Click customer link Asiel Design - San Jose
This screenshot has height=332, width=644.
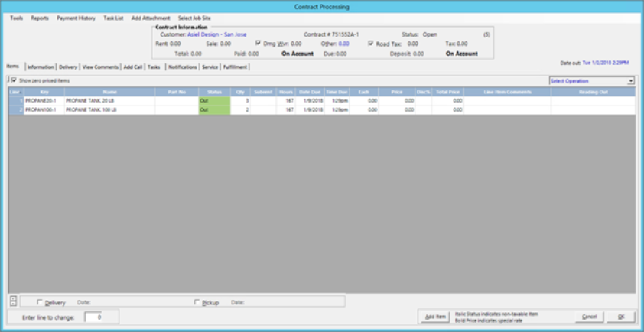[x=217, y=34]
